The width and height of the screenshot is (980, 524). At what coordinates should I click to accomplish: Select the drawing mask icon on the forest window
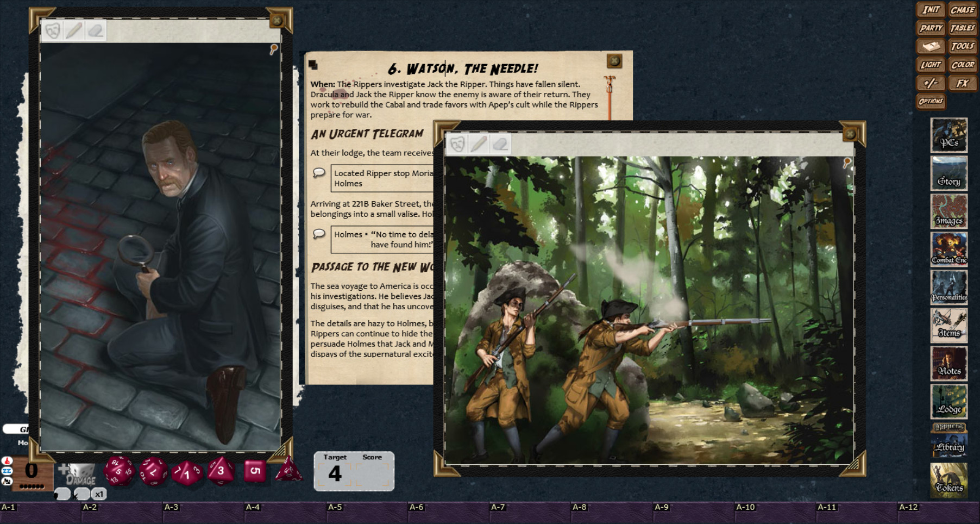click(458, 145)
